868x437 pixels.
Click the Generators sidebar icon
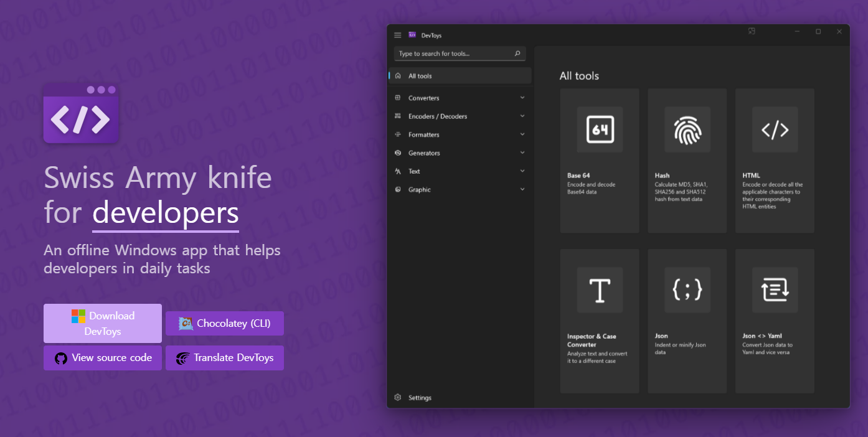coord(398,153)
